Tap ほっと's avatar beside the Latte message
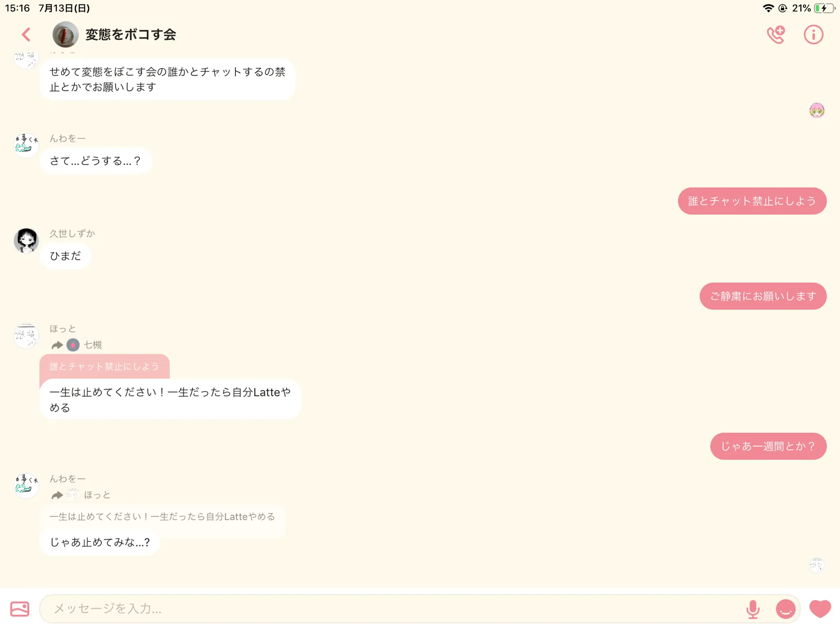Image resolution: width=840 pixels, height=630 pixels. tap(26, 336)
